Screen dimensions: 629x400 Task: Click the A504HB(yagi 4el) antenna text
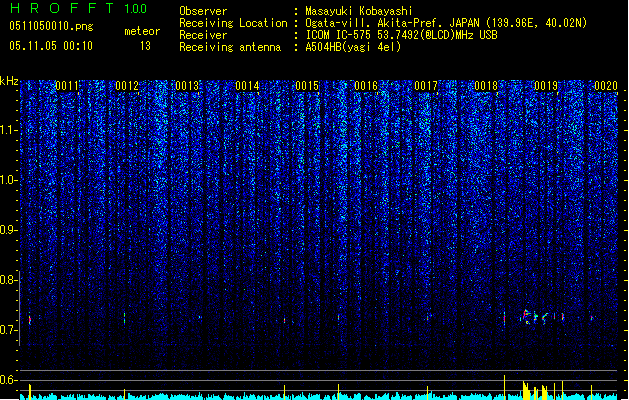pos(353,47)
